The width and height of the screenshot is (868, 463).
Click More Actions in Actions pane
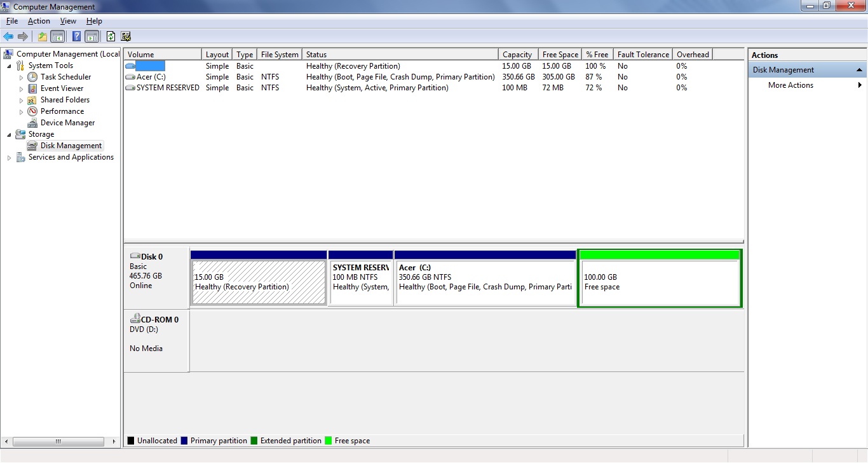pos(790,85)
